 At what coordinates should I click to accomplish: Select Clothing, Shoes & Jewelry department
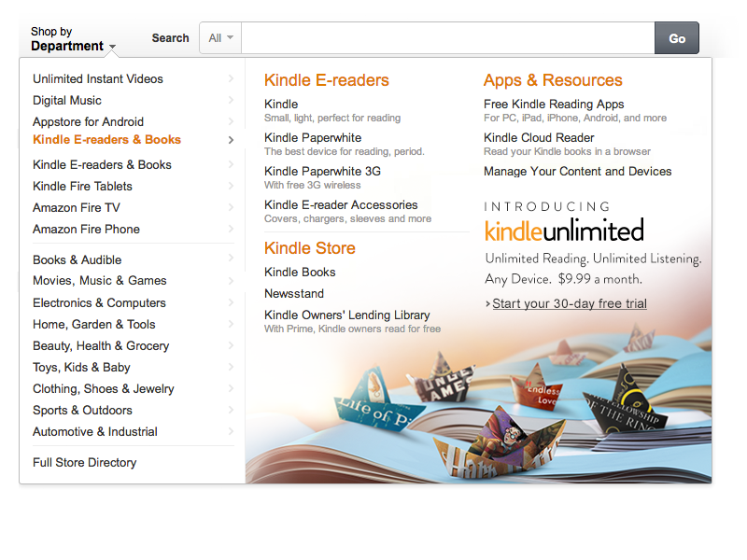click(x=104, y=388)
